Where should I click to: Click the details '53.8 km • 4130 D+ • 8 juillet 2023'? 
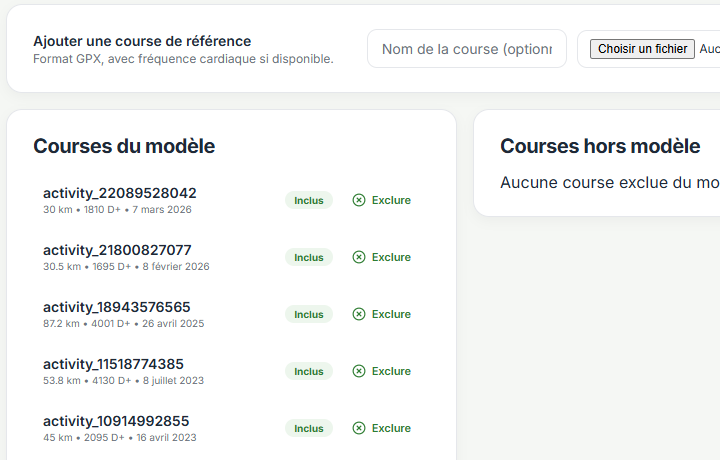pos(124,380)
